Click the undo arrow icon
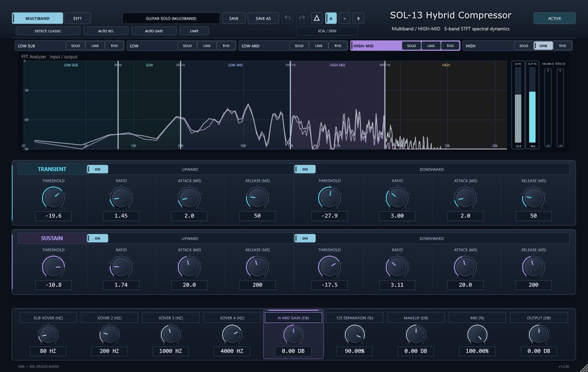The height and width of the screenshot is (372, 588). point(288,18)
